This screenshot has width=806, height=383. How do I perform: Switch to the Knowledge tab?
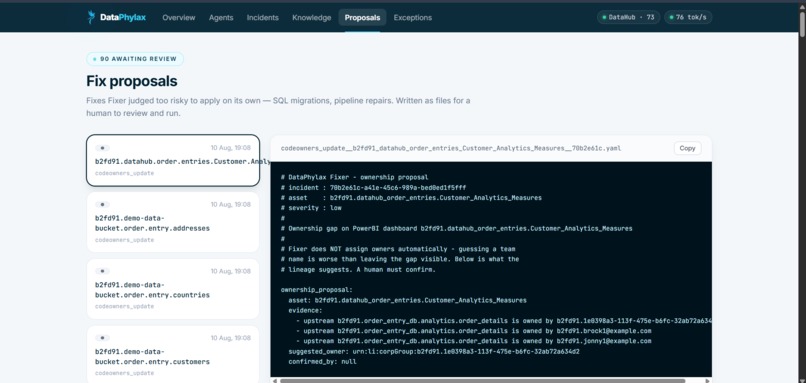(x=312, y=17)
